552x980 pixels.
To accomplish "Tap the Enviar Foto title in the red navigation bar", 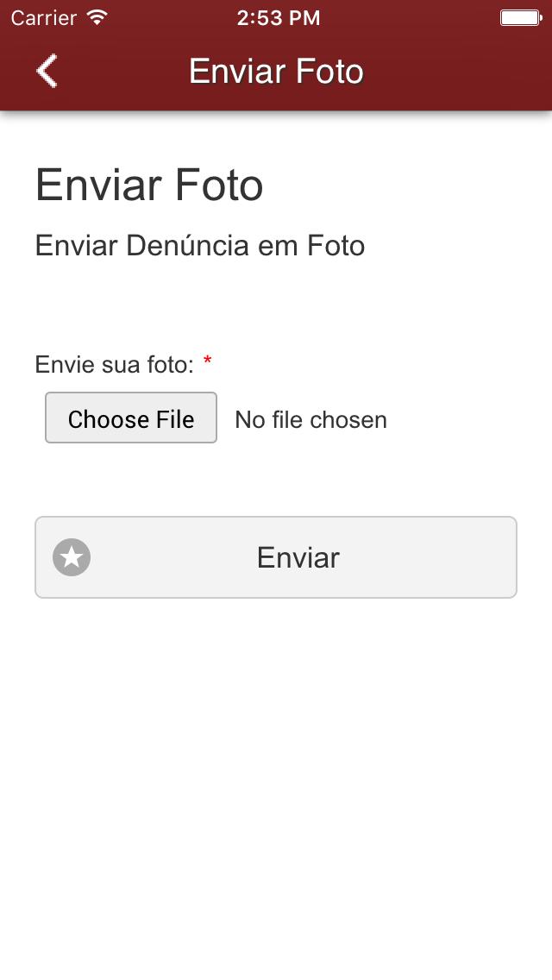I will (276, 71).
